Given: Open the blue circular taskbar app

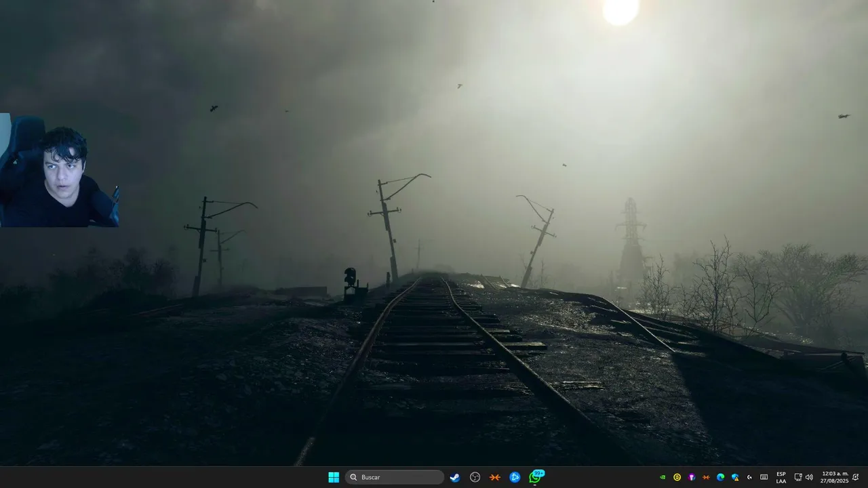Looking at the screenshot, I should [x=515, y=477].
